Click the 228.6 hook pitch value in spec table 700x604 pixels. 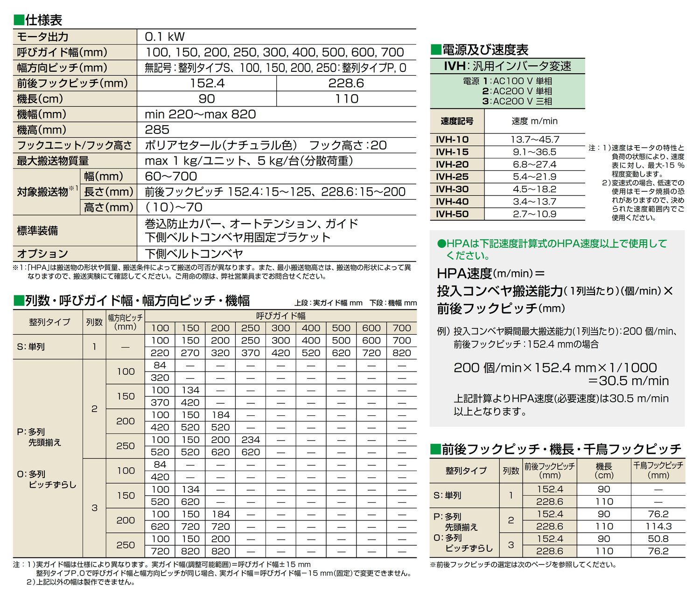click(346, 83)
